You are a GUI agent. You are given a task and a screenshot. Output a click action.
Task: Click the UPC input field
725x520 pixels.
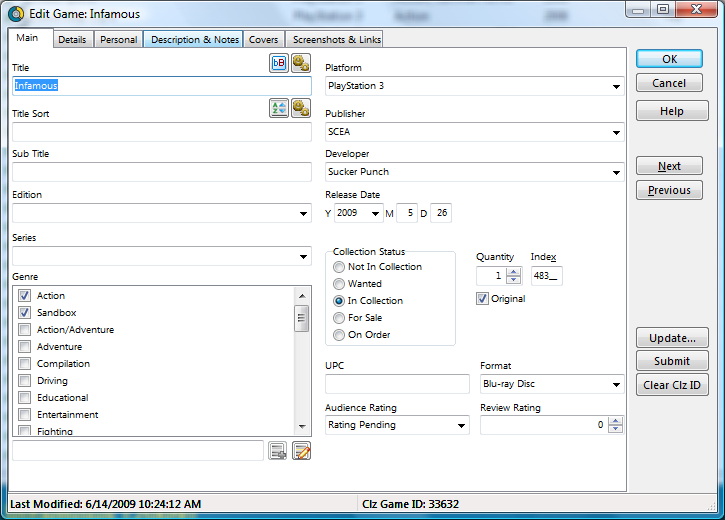click(x=397, y=384)
